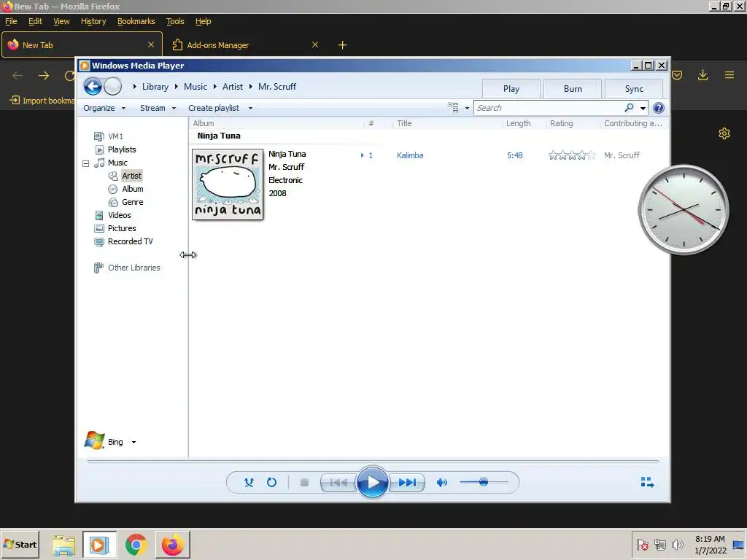Open the Stream dropdown menu
The height and width of the screenshot is (560, 747).
pos(158,108)
